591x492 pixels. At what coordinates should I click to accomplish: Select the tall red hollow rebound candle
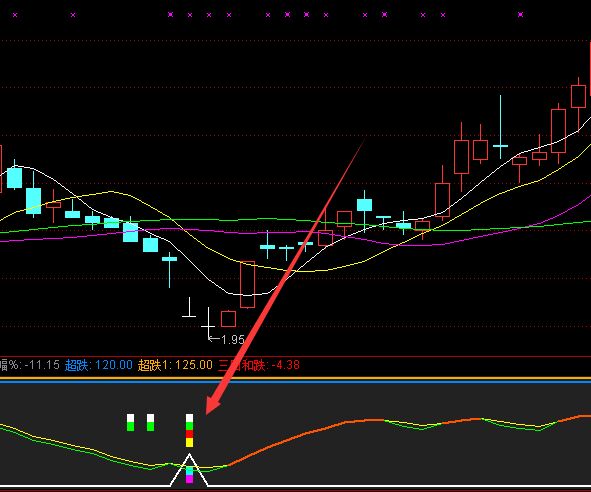[x=248, y=284]
